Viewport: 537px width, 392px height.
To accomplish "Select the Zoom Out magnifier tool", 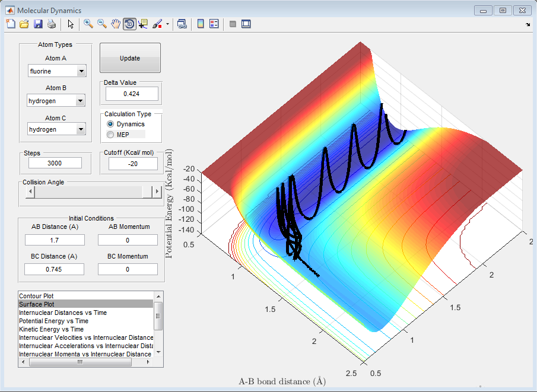I will pos(102,24).
